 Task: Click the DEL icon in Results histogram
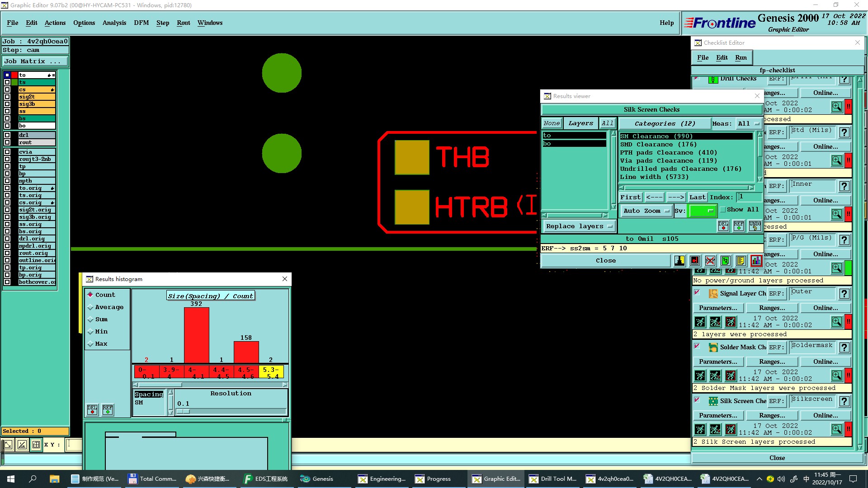pyautogui.click(x=92, y=409)
